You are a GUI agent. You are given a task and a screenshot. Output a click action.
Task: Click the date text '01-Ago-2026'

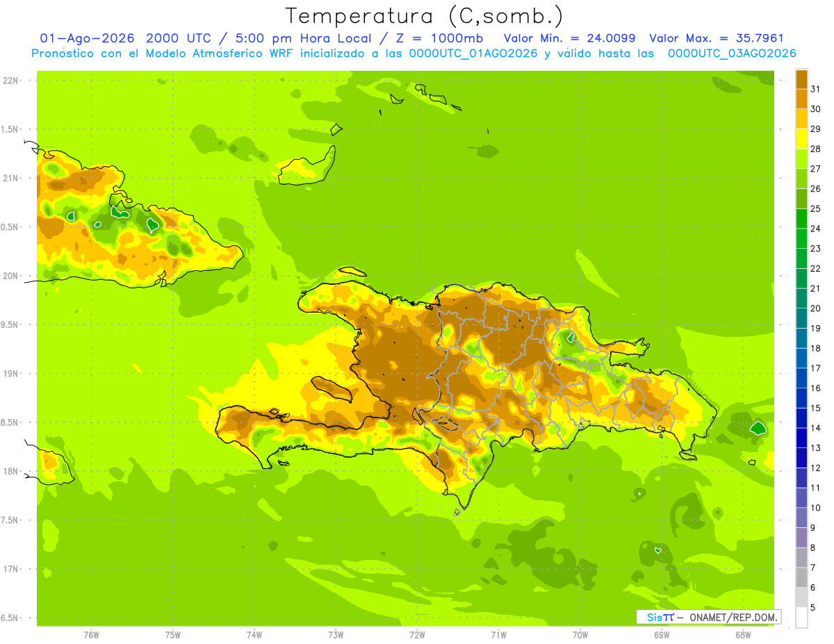(x=87, y=38)
